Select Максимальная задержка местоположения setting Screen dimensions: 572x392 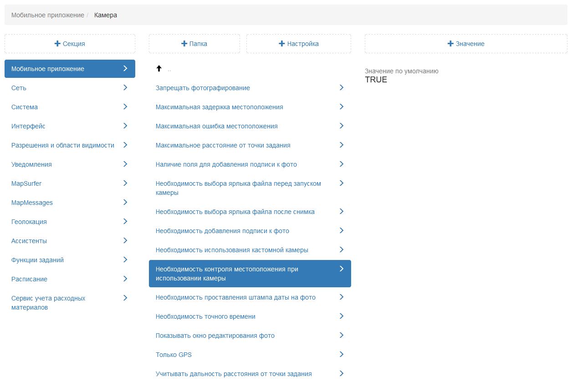pos(250,107)
